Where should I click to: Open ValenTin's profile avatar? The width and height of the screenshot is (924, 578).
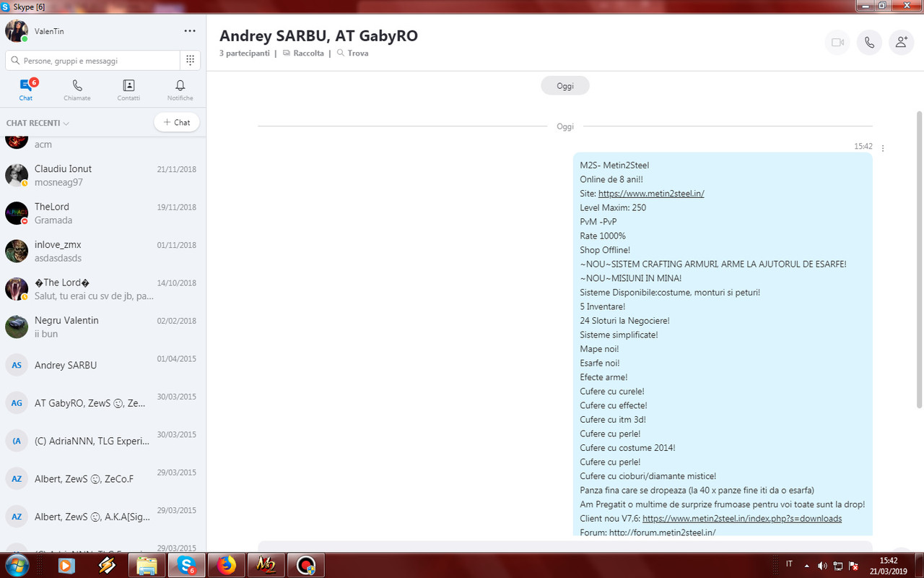click(x=17, y=31)
